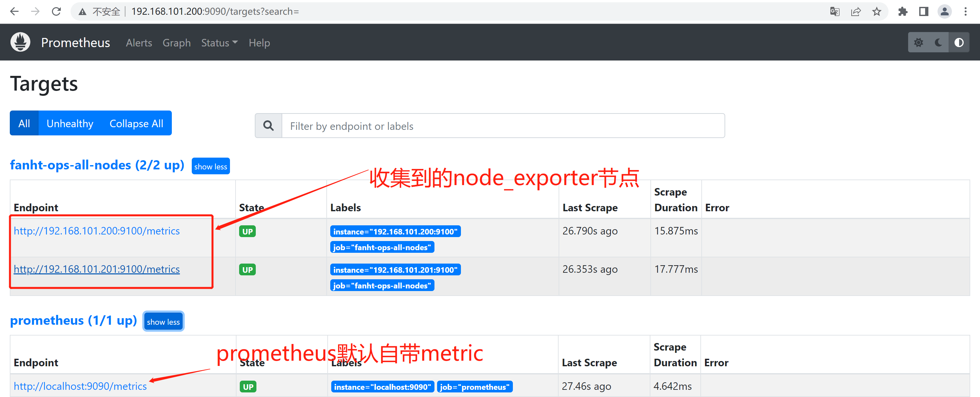Viewport: 980px width, 397px height.
Task: Filter to Unhealthy targets only
Action: coord(70,123)
